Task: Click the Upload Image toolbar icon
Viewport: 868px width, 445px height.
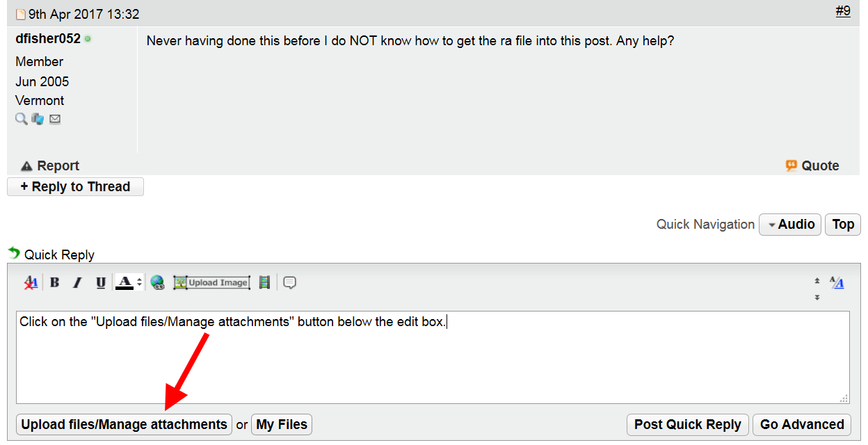Action: click(211, 282)
